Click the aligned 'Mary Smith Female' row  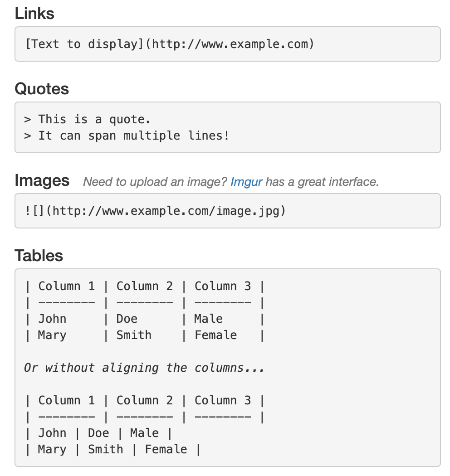click(145, 335)
